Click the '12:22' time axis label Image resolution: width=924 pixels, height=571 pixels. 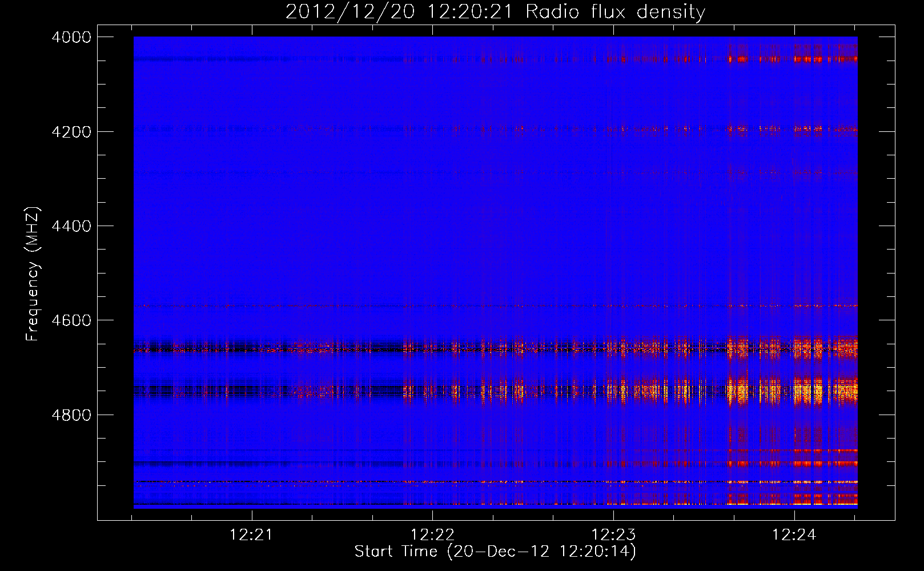(x=432, y=535)
